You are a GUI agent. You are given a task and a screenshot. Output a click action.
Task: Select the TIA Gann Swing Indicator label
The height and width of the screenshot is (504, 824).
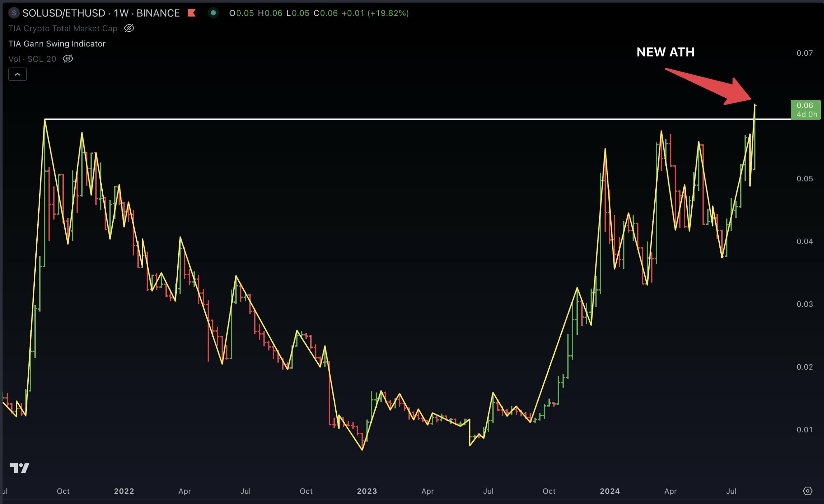(x=57, y=44)
